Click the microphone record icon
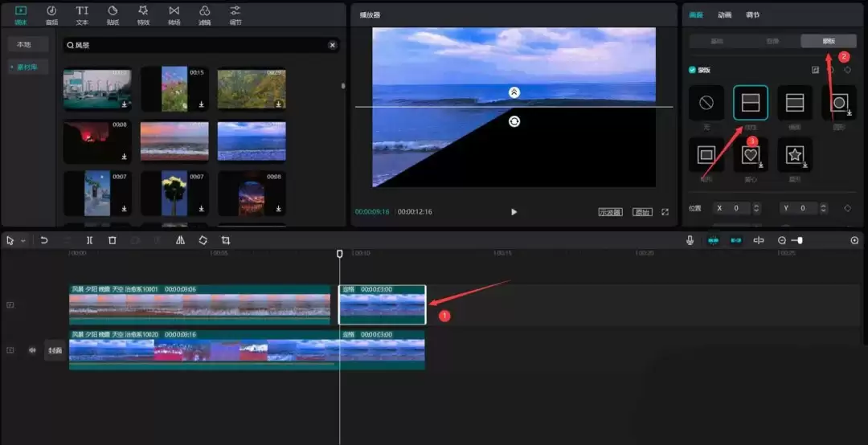This screenshot has height=445, width=868. pyautogui.click(x=690, y=240)
